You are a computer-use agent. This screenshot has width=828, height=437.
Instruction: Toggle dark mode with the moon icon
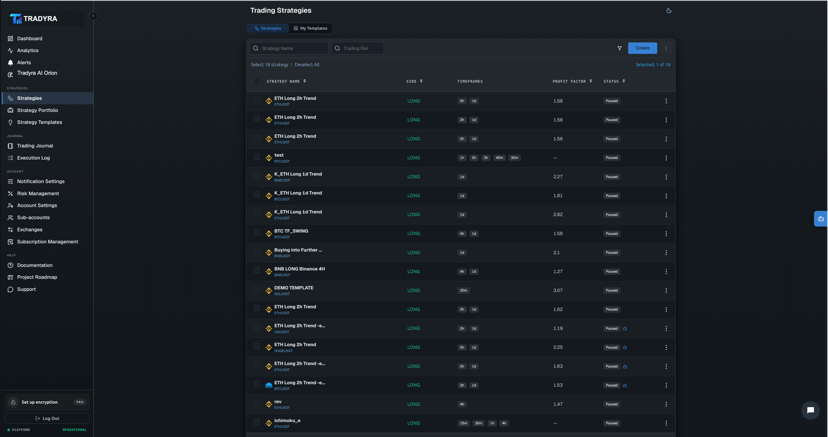(x=669, y=11)
